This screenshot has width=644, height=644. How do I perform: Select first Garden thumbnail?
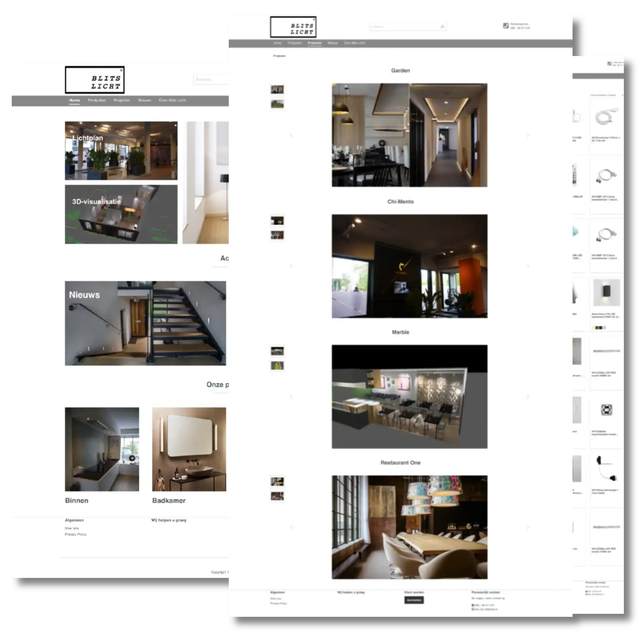click(x=277, y=90)
